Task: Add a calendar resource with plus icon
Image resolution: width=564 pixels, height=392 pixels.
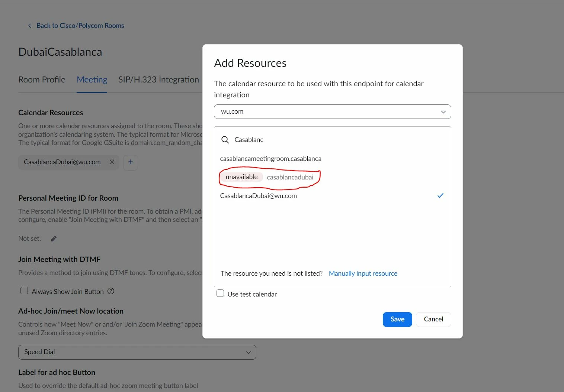Action: (x=131, y=162)
